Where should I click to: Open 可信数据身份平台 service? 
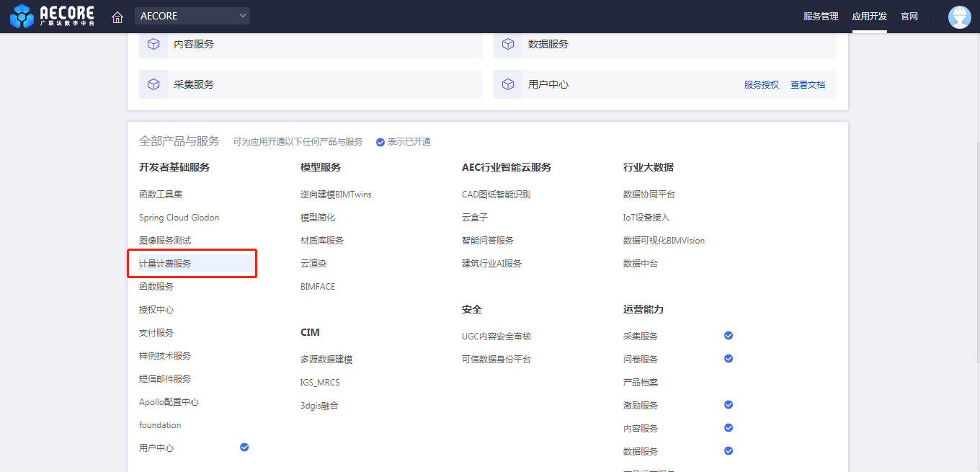tap(496, 360)
